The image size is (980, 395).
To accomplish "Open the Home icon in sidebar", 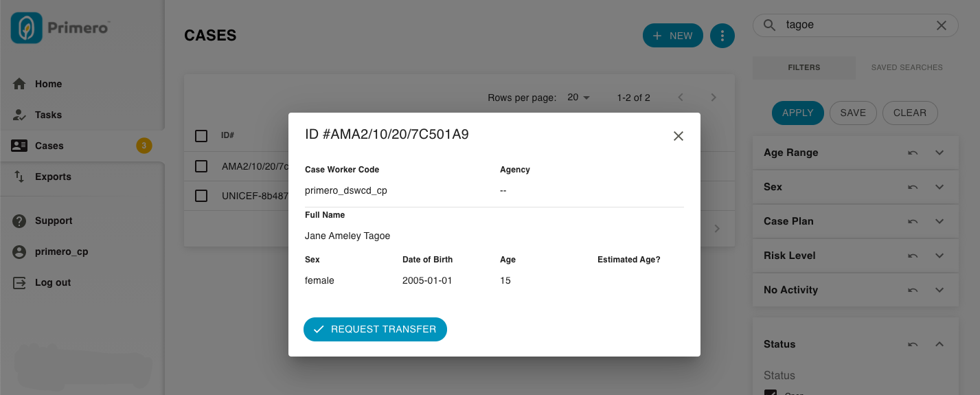I will [20, 84].
